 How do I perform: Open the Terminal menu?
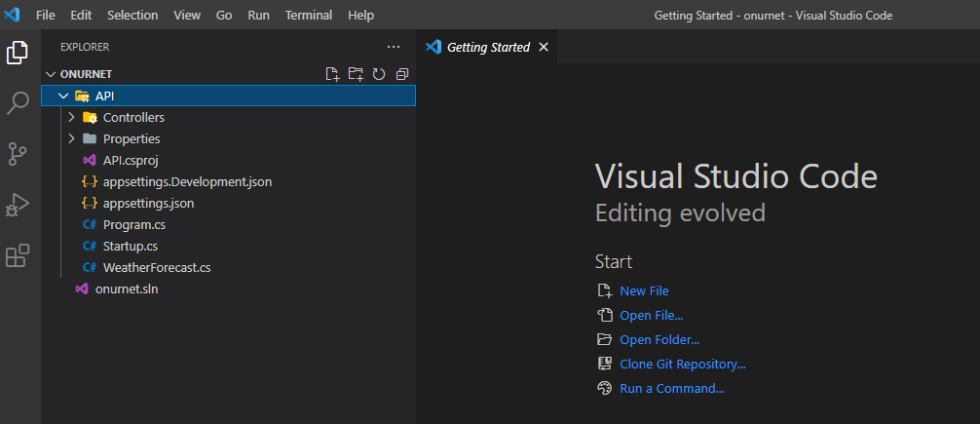point(309,15)
